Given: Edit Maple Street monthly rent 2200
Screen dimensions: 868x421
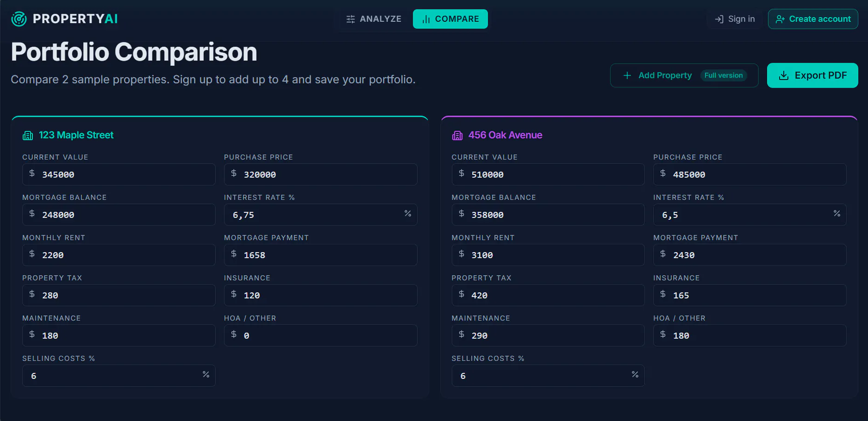Looking at the screenshot, I should tap(119, 255).
